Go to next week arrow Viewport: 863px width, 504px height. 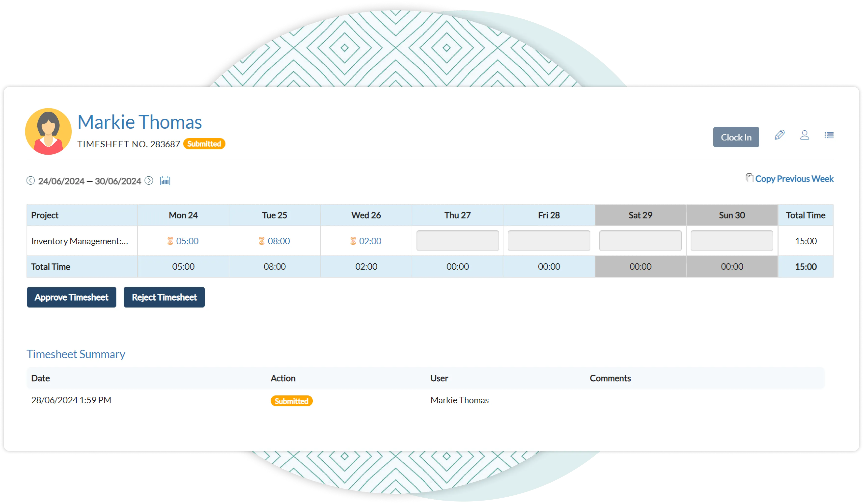click(149, 181)
